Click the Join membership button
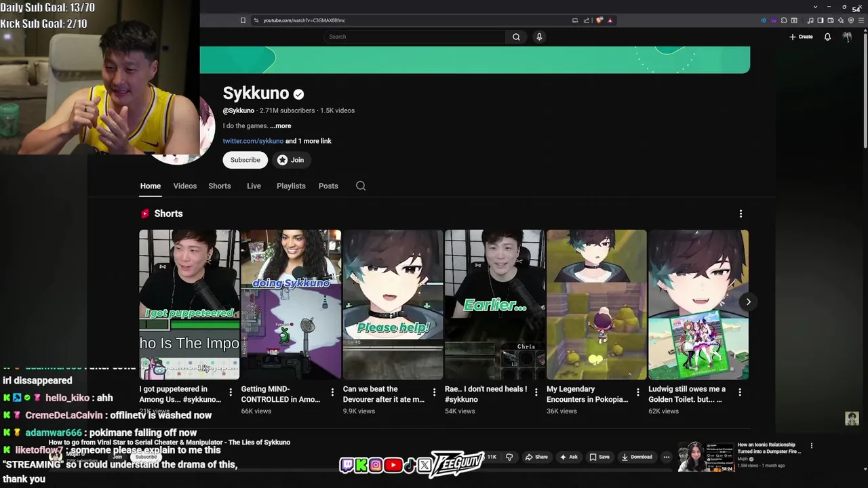 290,160
